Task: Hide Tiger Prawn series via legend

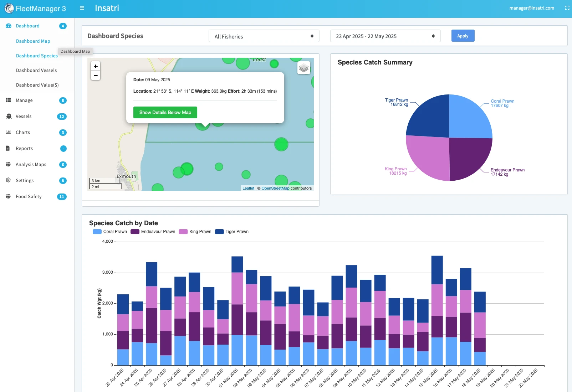Action: 232,232
